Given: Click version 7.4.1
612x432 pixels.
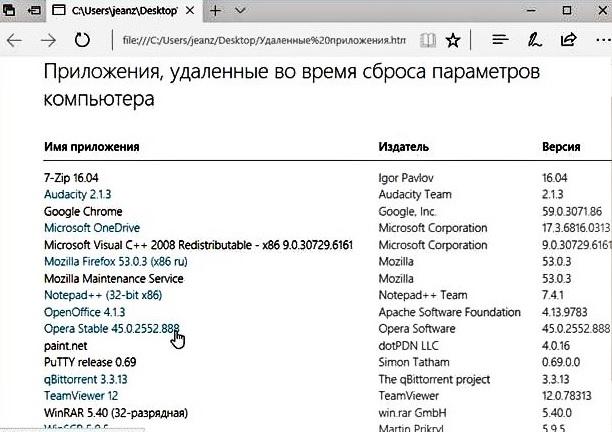Looking at the screenshot, I should 552,295.
